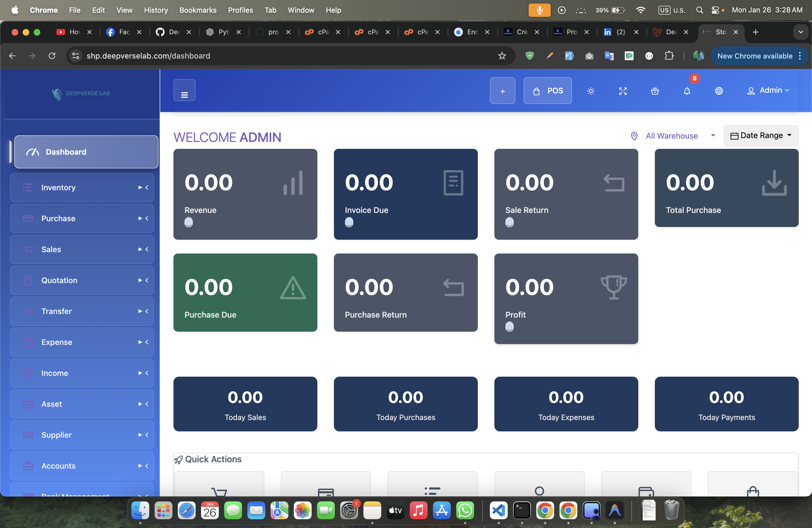812x528 pixels.
Task: Open the Bookmarks menu in menu bar
Action: tap(197, 10)
